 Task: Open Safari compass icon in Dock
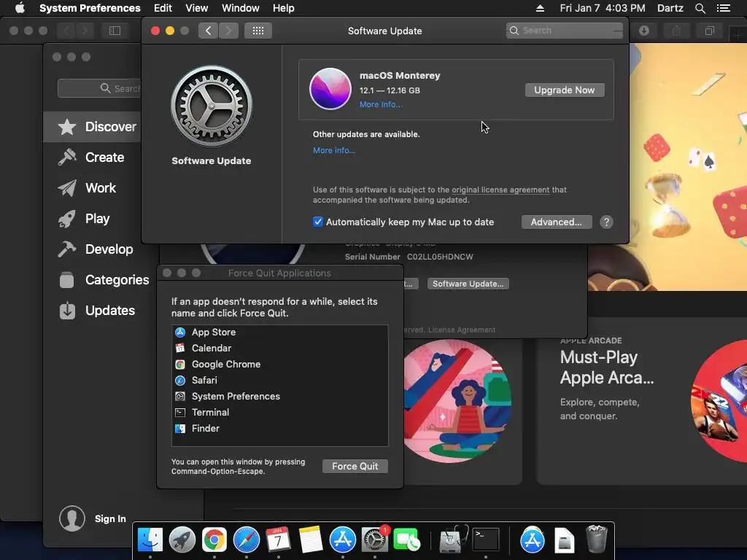(247, 540)
